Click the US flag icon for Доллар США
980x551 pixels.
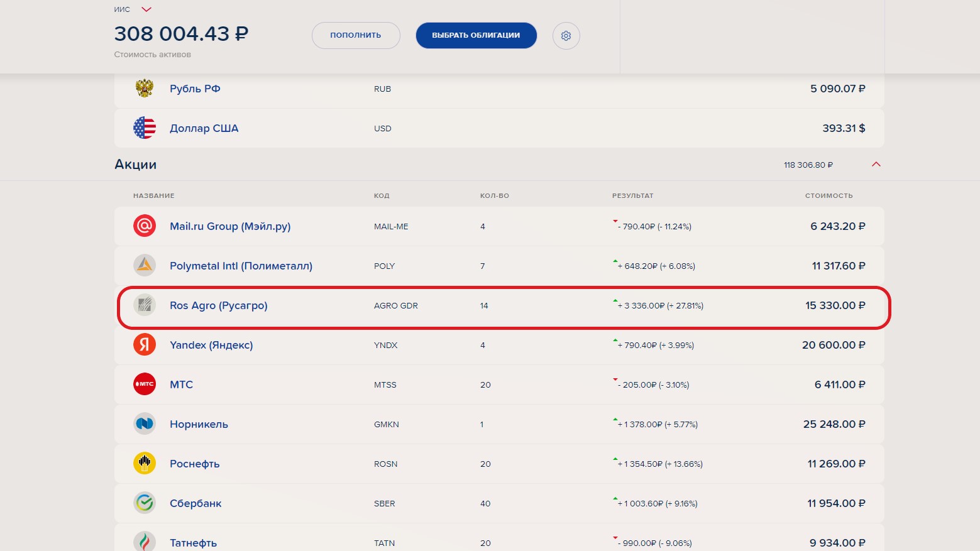click(x=145, y=128)
